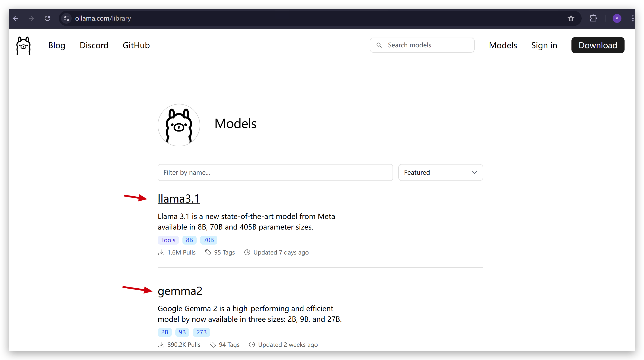Screen dimensions: 644x360
Task: Click the tag icon next to 95 Tags
Action: pyautogui.click(x=208, y=253)
